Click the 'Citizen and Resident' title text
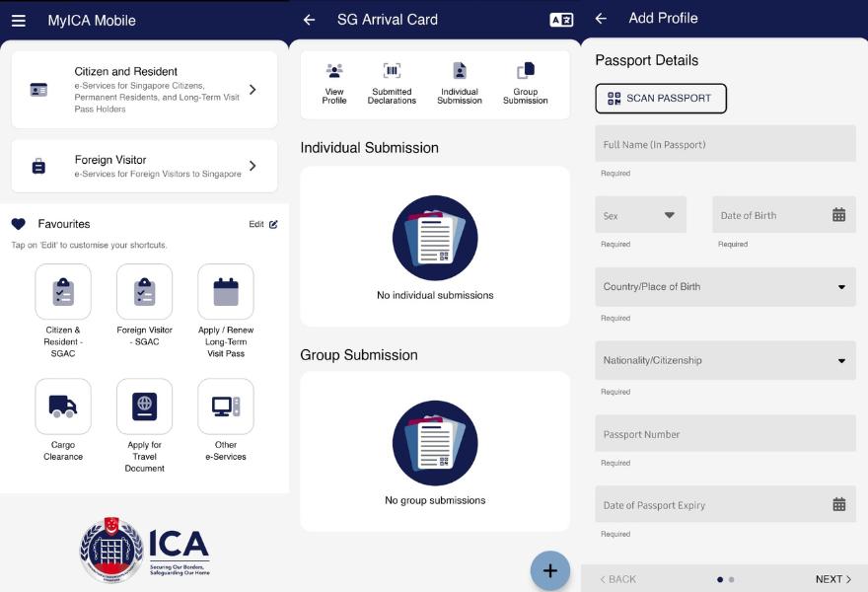Screen dimensions: 868x592 [125, 71]
